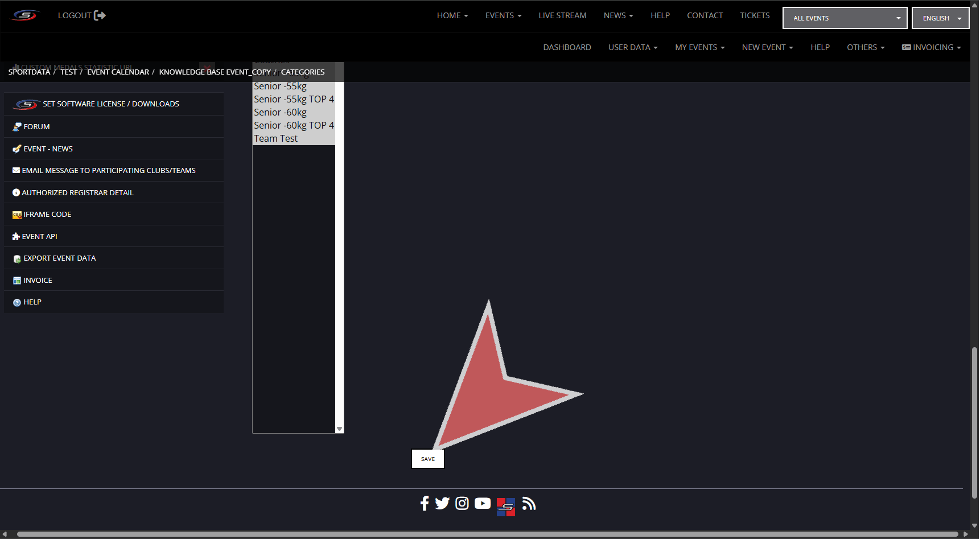Select Senior -55kg TOP 4 category

pos(294,99)
